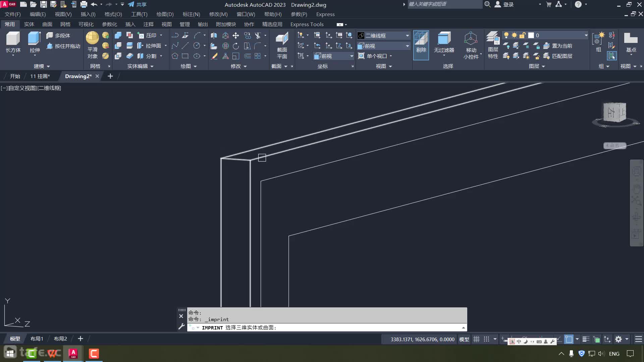Click the 截面平面 section plane tool
644x362 pixels.
[x=282, y=45]
